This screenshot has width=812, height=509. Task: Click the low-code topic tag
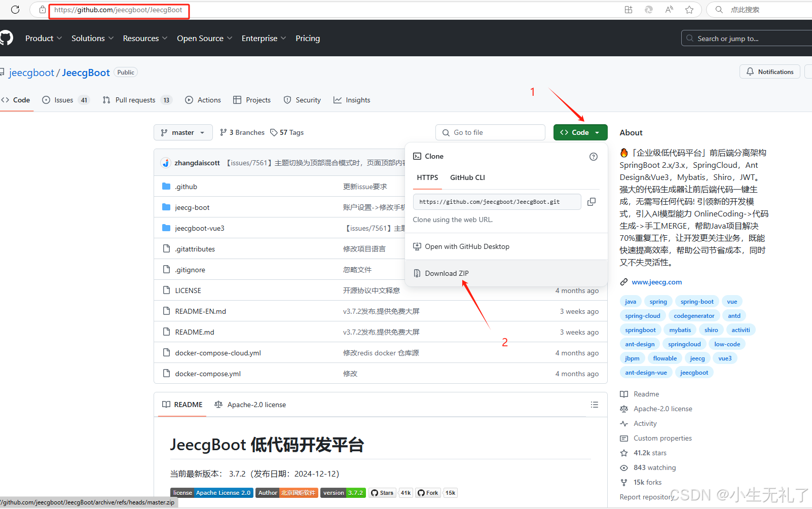(x=727, y=344)
